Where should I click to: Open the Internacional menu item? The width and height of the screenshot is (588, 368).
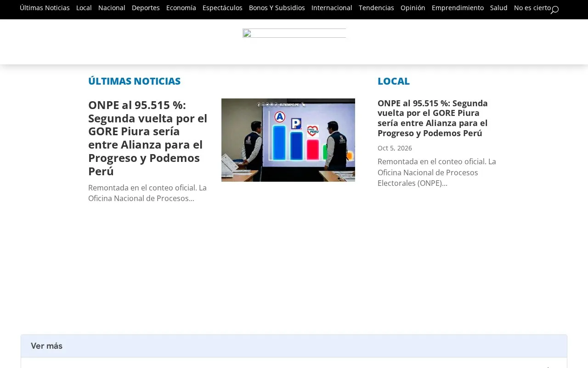coord(332,8)
